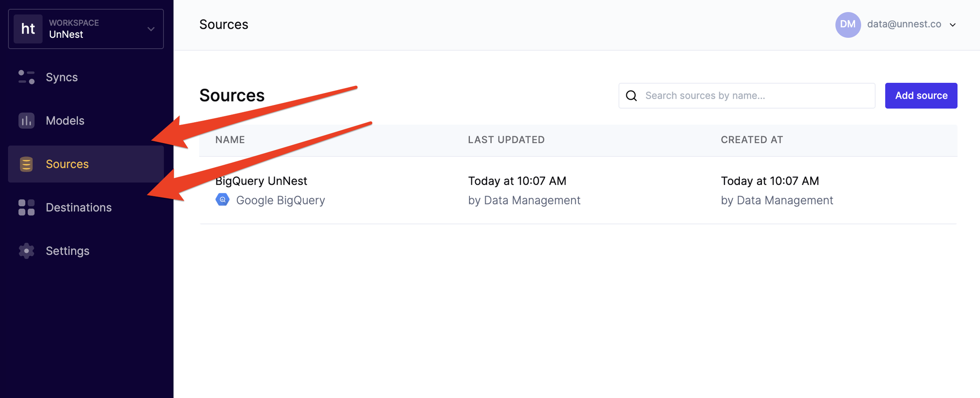Image resolution: width=980 pixels, height=398 pixels.
Task: Click the search magnifier icon
Action: click(x=632, y=96)
